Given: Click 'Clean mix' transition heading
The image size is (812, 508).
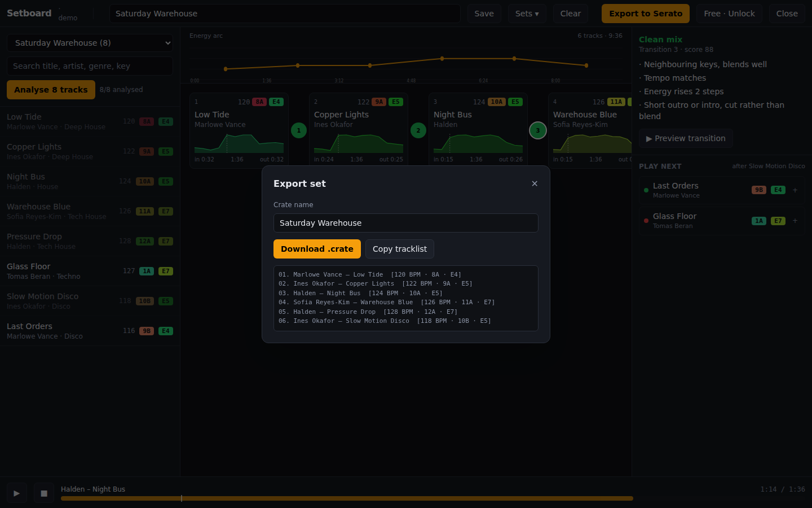Looking at the screenshot, I should (x=660, y=40).
